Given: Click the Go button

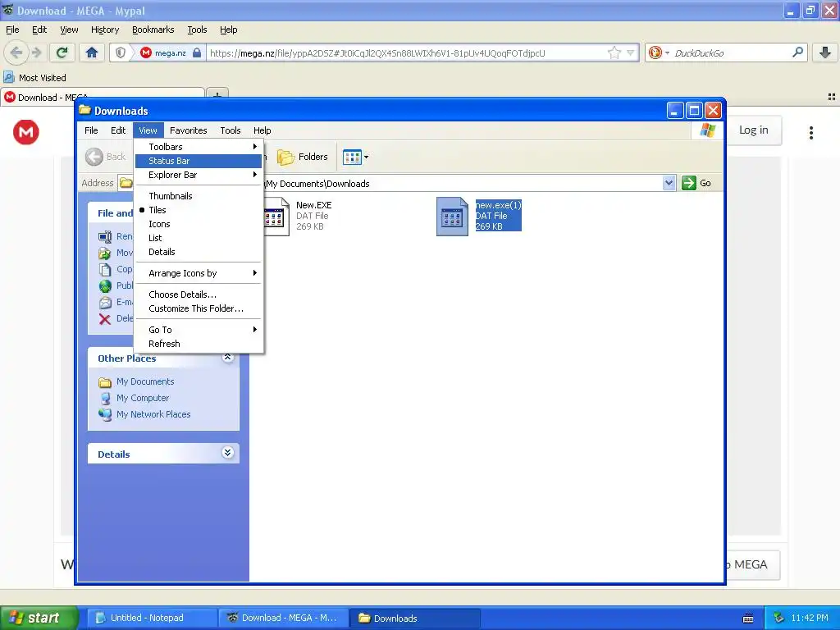Looking at the screenshot, I should [697, 183].
